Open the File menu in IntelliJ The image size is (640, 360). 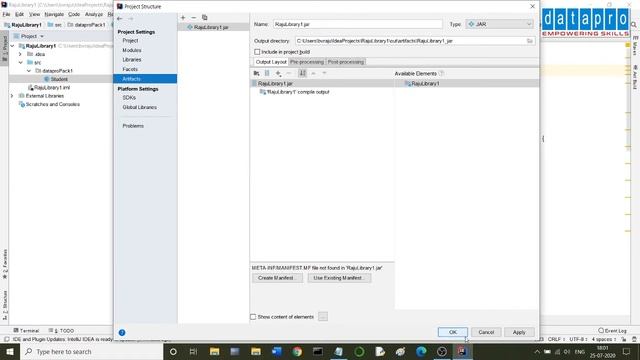pos(7,14)
